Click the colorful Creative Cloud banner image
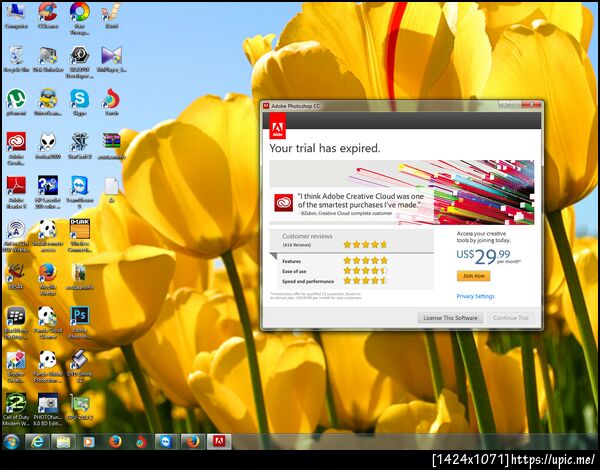This screenshot has width=600, height=470. click(402, 192)
